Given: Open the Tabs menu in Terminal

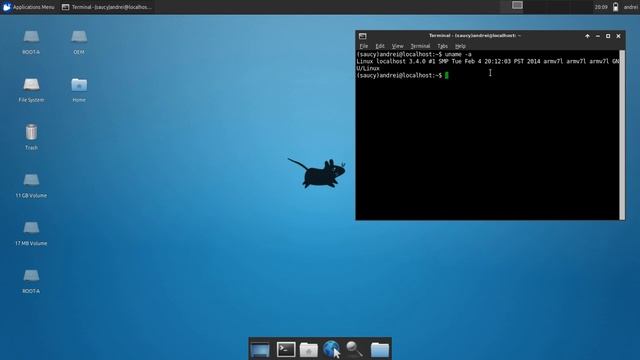Looking at the screenshot, I should pyautogui.click(x=442, y=46).
